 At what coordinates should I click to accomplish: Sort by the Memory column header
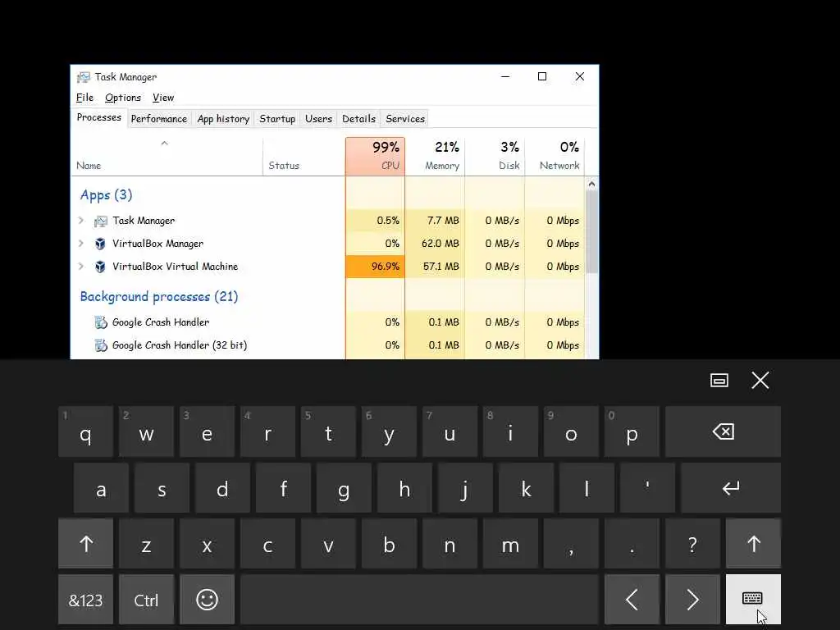click(435, 156)
